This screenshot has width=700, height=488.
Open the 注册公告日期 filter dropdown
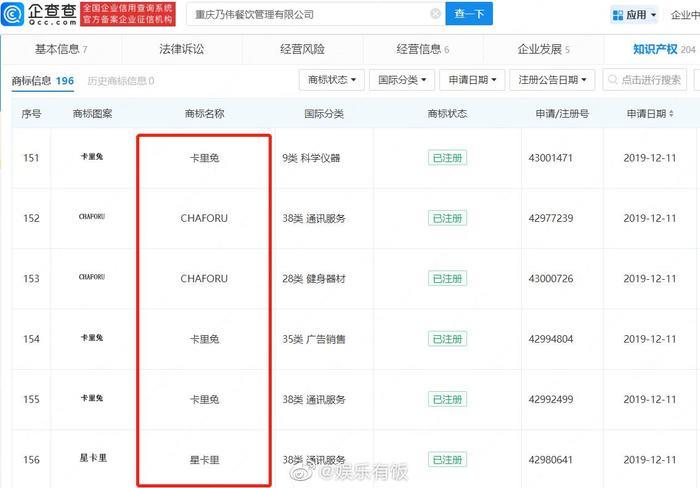coord(551,80)
